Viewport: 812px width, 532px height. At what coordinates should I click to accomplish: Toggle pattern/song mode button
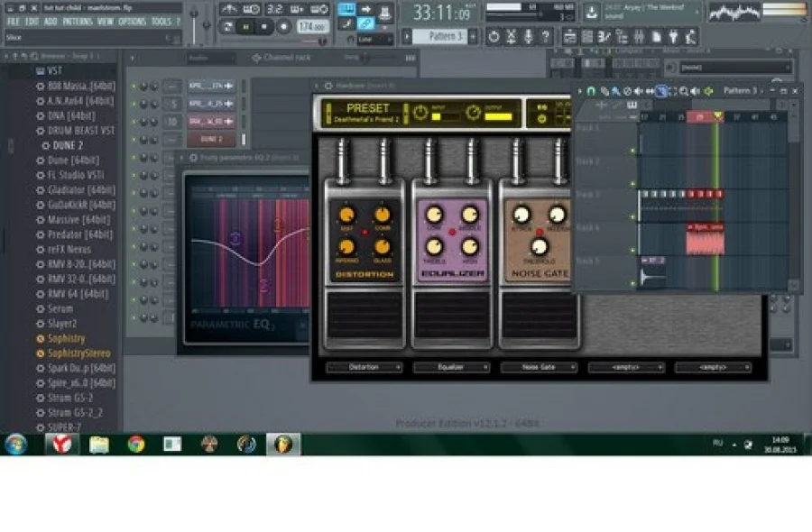tap(227, 26)
